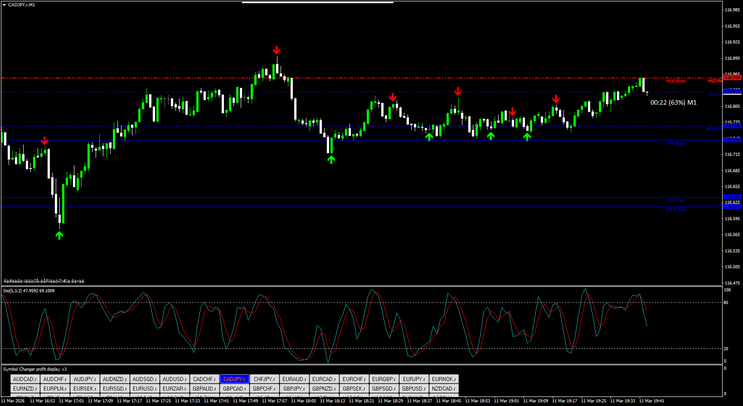Pick GBPUSD.r in the symbol panel
Screen dimensions: 743x406
tap(414, 388)
